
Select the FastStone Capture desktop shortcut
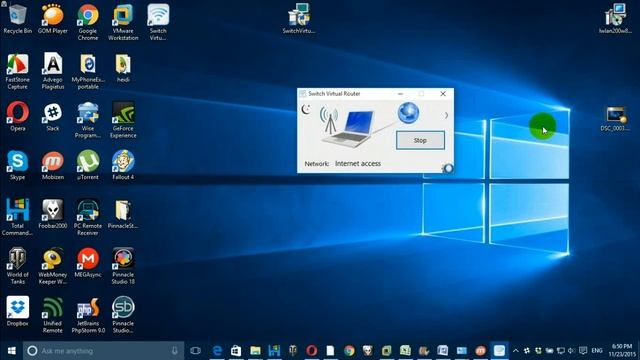click(18, 71)
